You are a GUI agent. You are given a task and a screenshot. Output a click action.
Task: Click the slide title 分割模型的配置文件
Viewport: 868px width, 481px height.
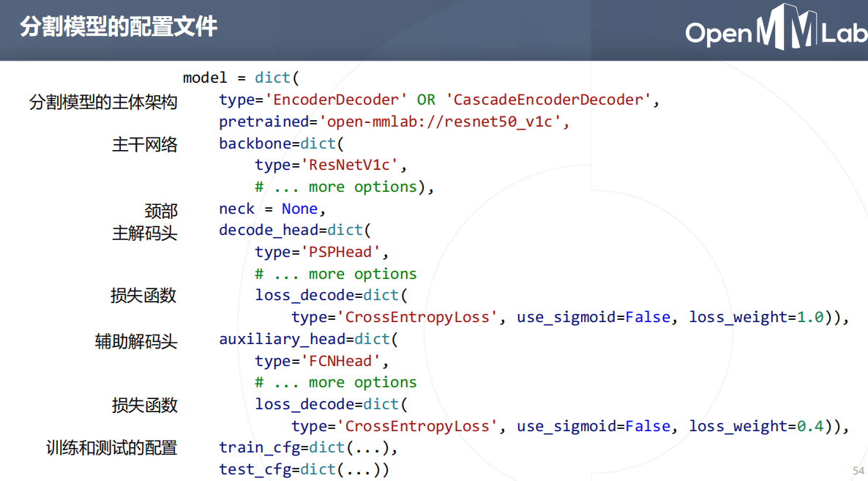[x=119, y=26]
